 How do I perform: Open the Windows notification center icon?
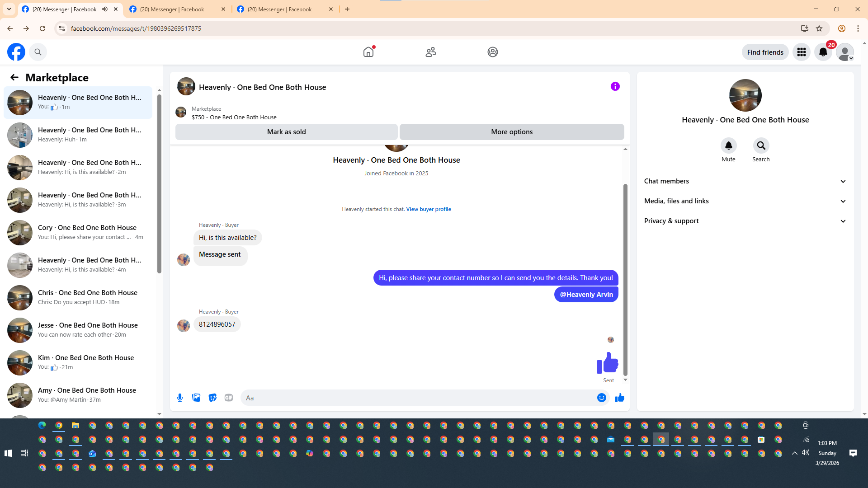pos(853,453)
